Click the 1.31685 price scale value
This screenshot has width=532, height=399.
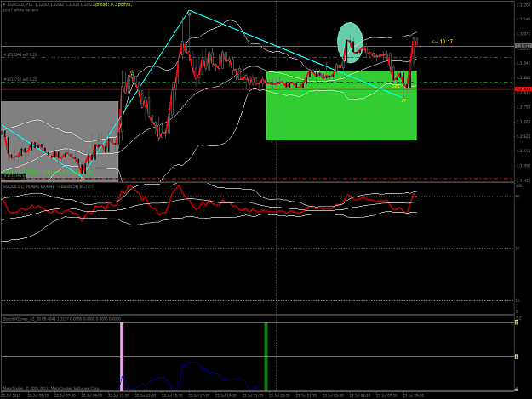coord(523,122)
